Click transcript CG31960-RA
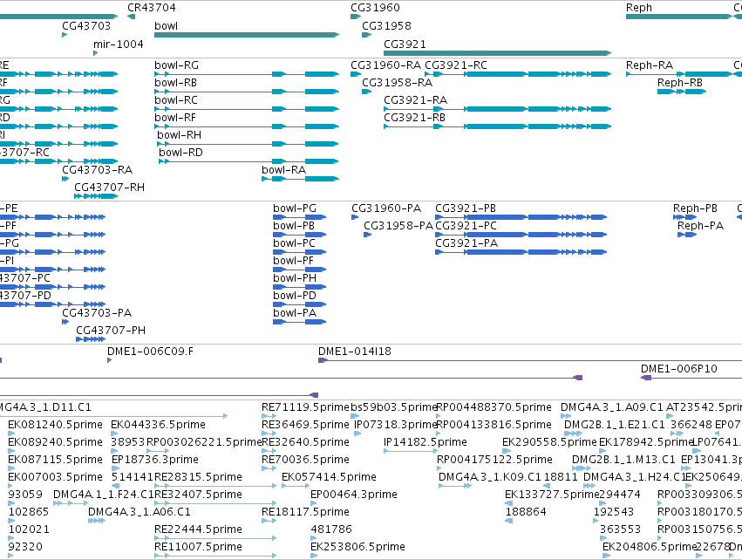This screenshot has width=742, height=560. (x=356, y=74)
